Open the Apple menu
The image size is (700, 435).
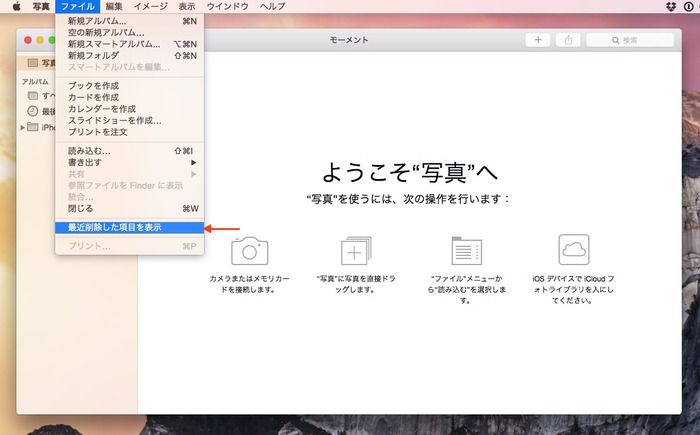17,6
